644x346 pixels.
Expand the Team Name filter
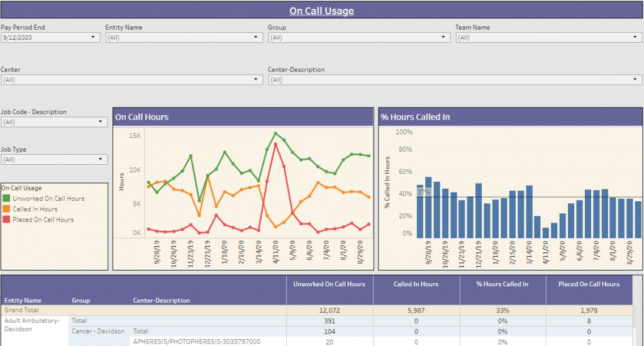click(548, 38)
